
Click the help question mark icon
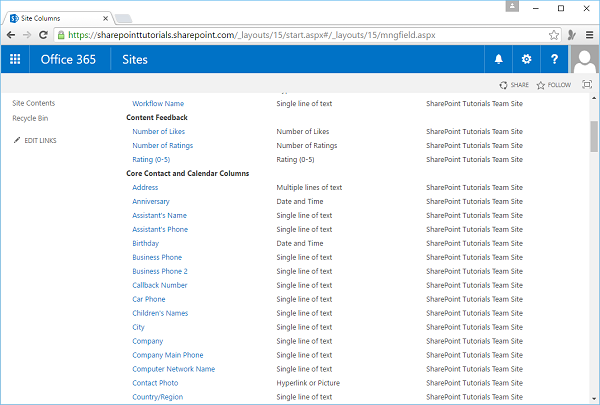553,59
